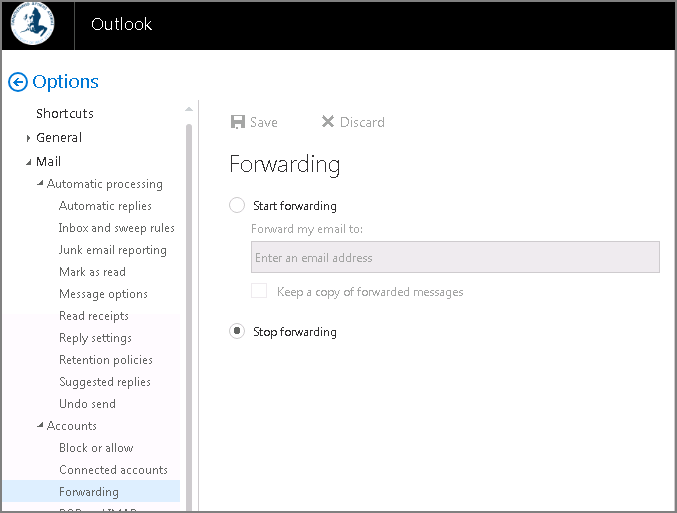
Task: Click the Options heading link
Action: (x=66, y=82)
